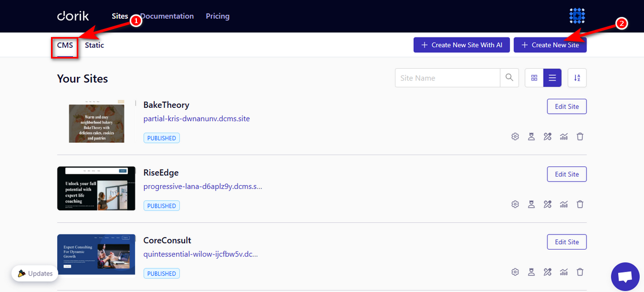Select the Static tab
Screen dimensions: 644x292
coord(94,45)
